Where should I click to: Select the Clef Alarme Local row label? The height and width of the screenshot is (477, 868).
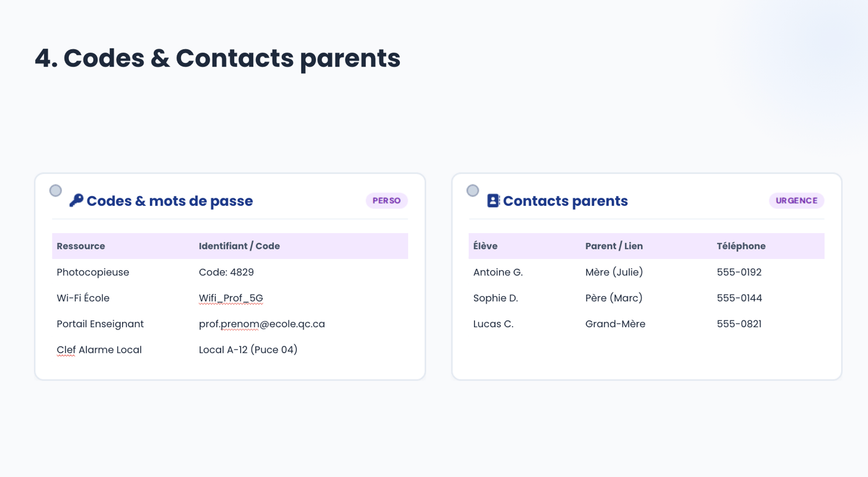(99, 350)
